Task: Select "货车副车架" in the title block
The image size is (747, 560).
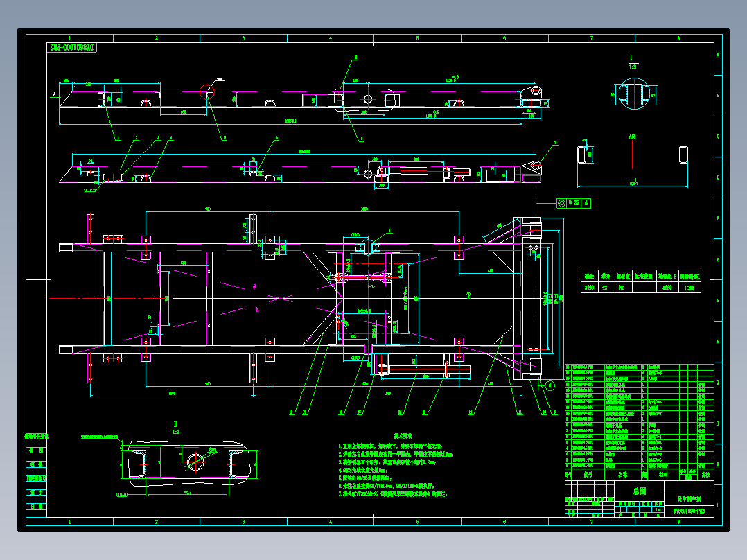Action: pos(689,499)
